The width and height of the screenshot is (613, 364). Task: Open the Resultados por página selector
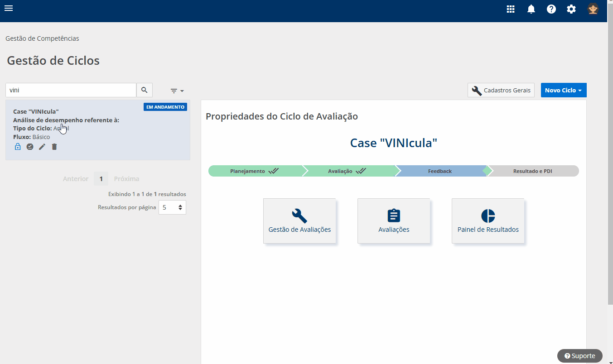(172, 207)
